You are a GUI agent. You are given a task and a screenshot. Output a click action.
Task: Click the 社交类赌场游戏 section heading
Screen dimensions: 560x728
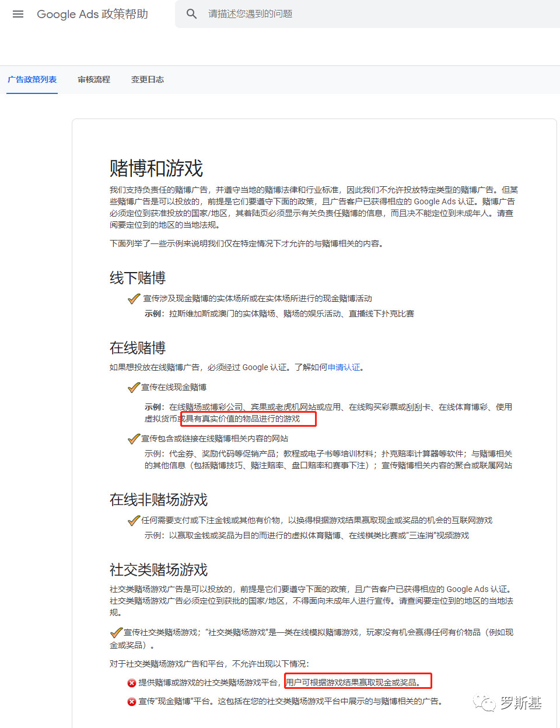pyautogui.click(x=159, y=570)
